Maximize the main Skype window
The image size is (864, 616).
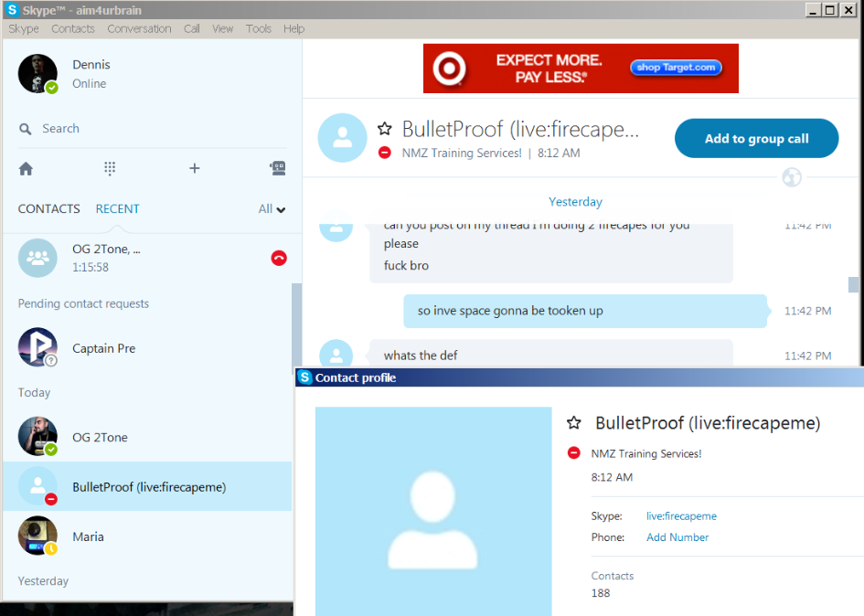point(830,10)
